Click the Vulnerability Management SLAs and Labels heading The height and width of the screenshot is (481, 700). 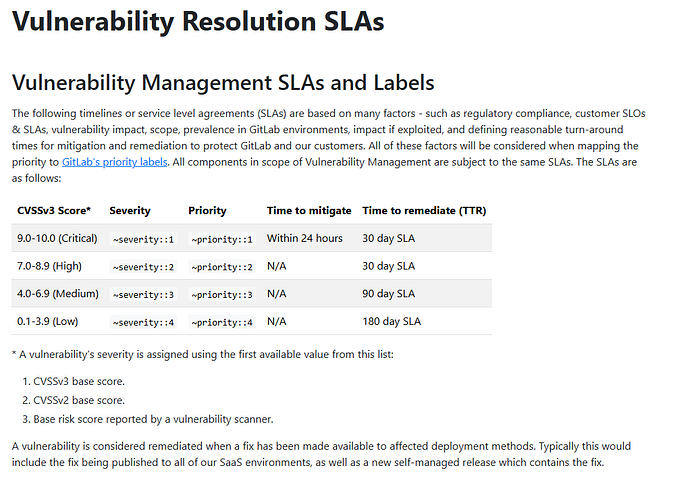[223, 83]
